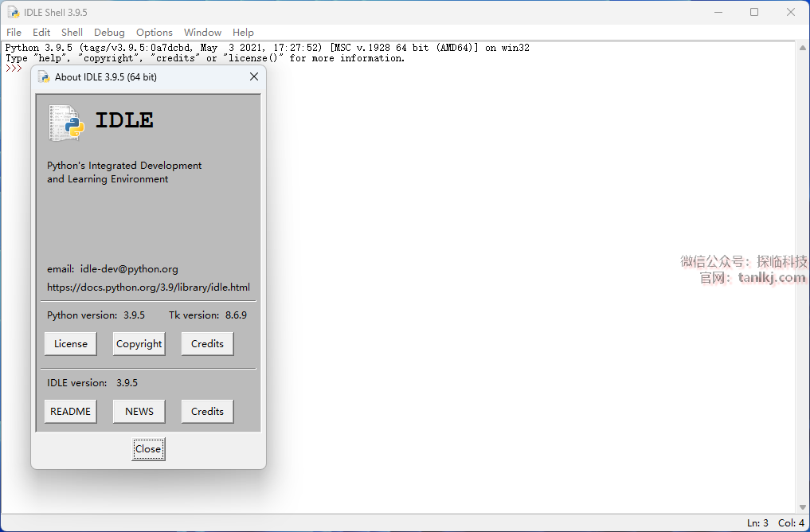This screenshot has width=810, height=532.
Task: Click the IDLE Python logo in About dialog
Action: (67, 123)
